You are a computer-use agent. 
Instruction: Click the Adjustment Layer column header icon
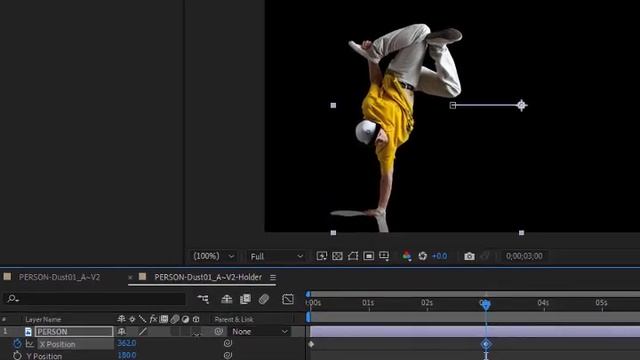tap(185, 319)
